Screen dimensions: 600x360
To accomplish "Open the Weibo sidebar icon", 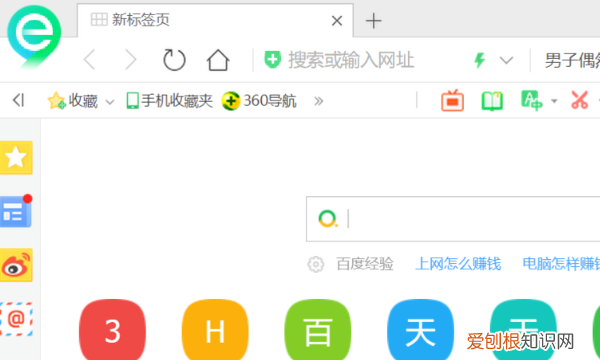I will click(16, 265).
